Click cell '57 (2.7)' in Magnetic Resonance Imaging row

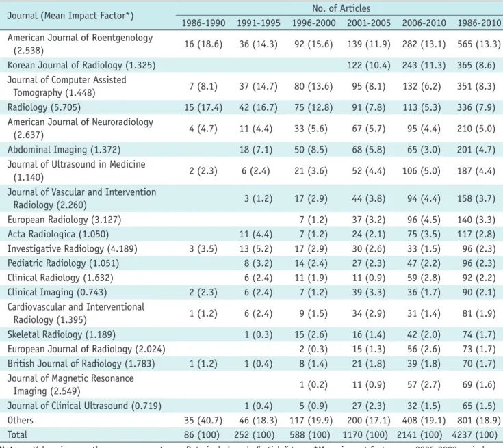tap(424, 385)
